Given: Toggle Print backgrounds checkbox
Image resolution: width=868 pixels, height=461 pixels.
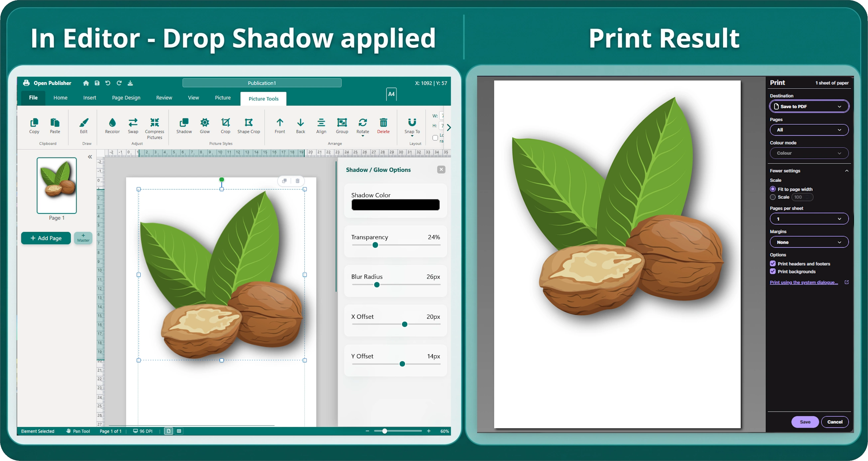Looking at the screenshot, I should [x=773, y=271].
